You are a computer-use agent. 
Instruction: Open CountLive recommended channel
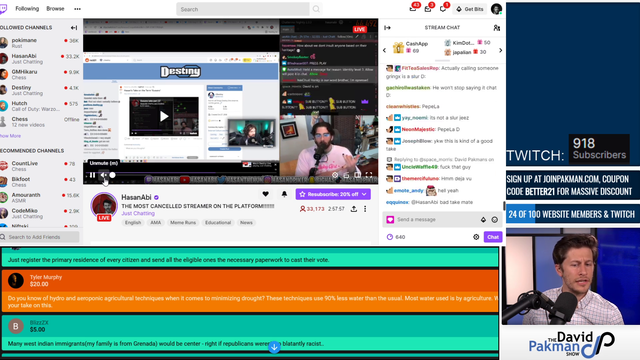[40, 166]
